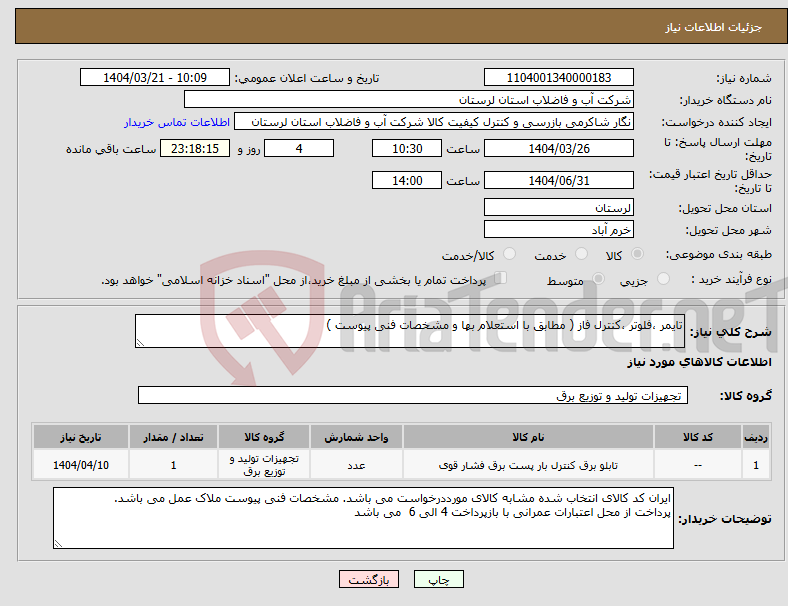This screenshot has height=606, width=788.
Task: Click the remaining time field 23:18:15
Action: 195,149
